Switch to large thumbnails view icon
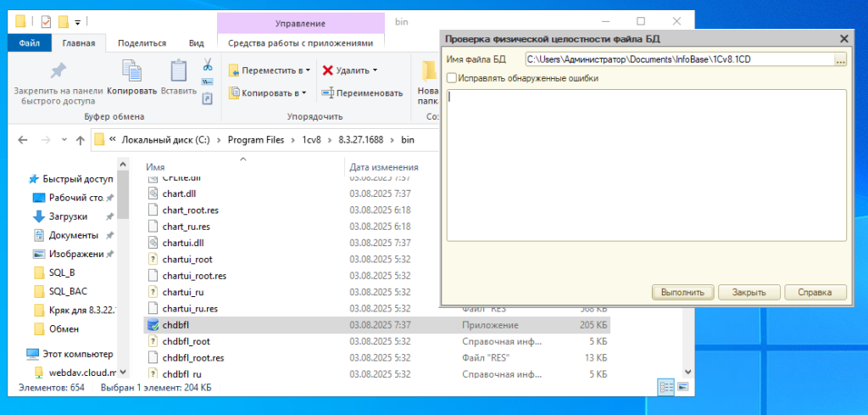This screenshot has width=868, height=415. point(683,387)
